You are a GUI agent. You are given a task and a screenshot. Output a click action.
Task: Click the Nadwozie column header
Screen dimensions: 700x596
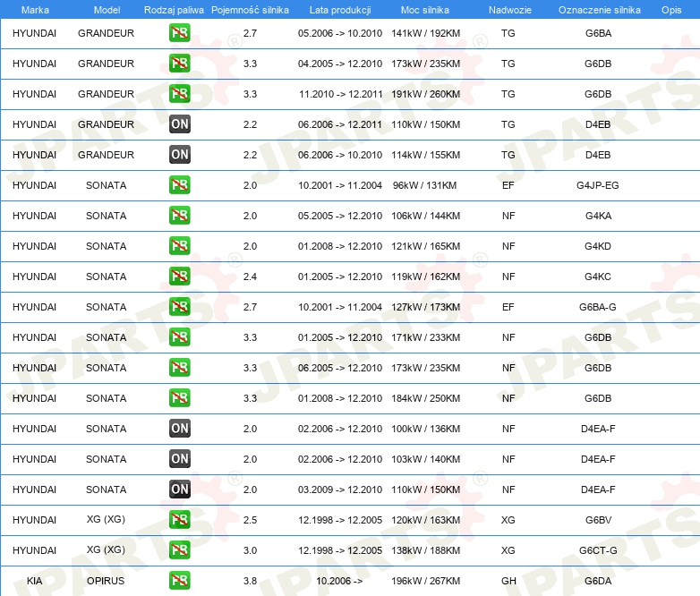coord(510,10)
